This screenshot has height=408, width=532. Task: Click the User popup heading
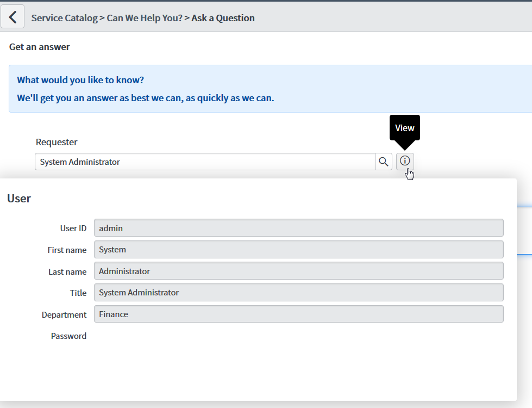click(x=19, y=199)
